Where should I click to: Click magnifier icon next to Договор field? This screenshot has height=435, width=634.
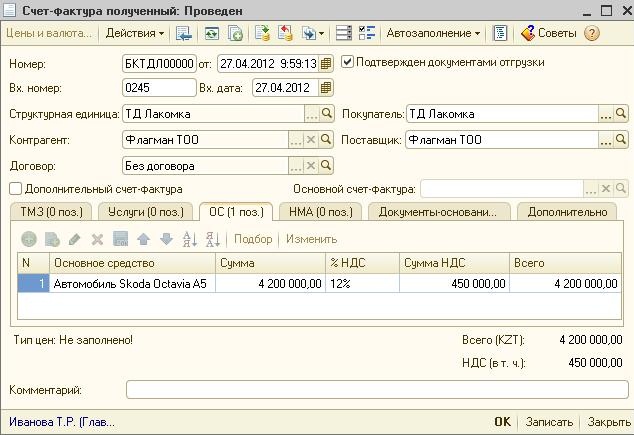[326, 166]
